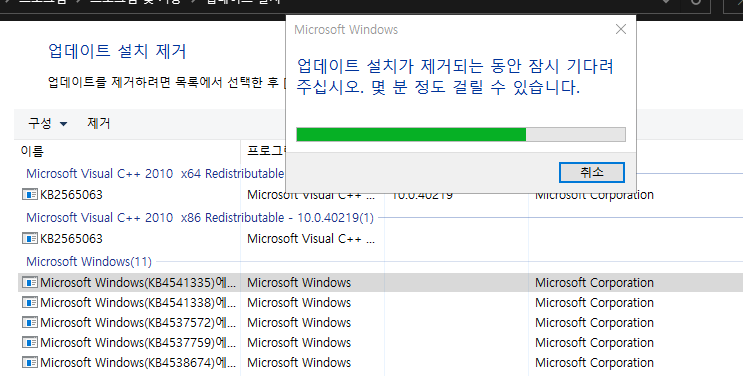Select the Microsoft Windows(KB4541335) update row
This screenshot has height=376, width=743.
[x=381, y=283]
